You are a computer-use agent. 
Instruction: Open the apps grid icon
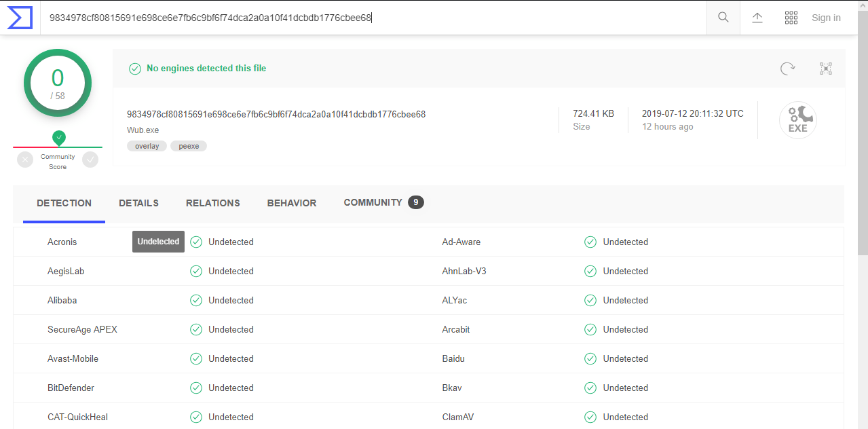[791, 18]
